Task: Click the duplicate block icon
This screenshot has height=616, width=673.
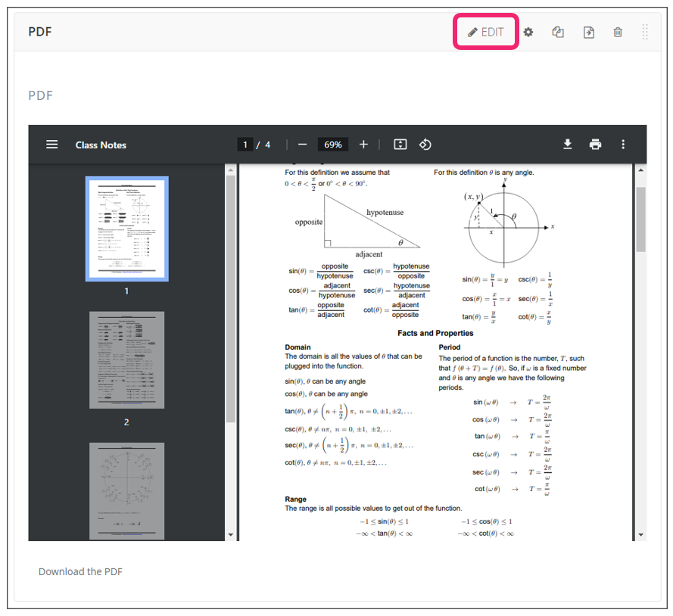Action: (x=558, y=32)
